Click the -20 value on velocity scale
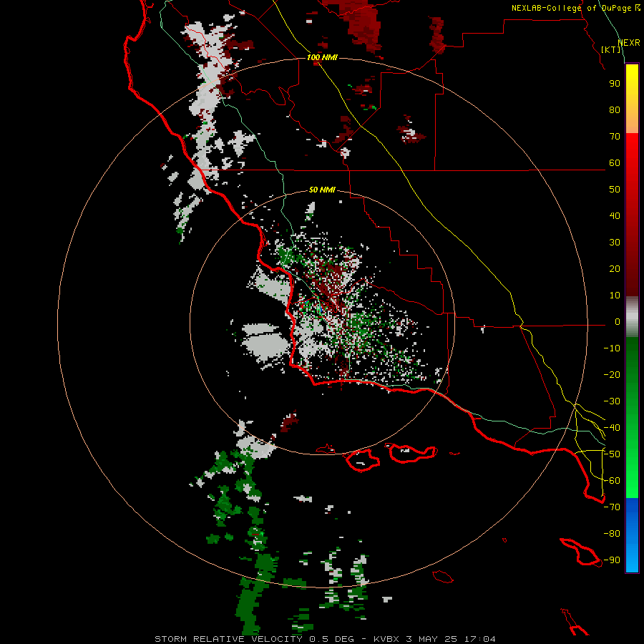 (612, 375)
